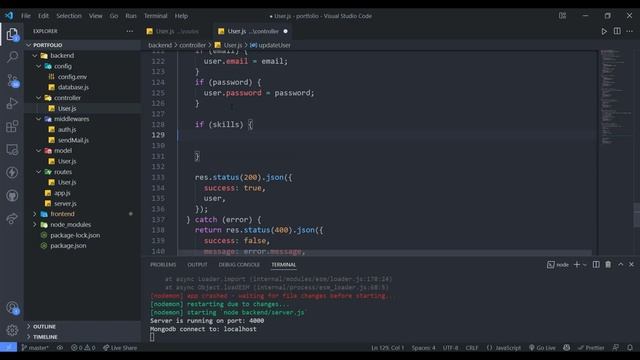Click Live Share in the status bar

coord(120,348)
